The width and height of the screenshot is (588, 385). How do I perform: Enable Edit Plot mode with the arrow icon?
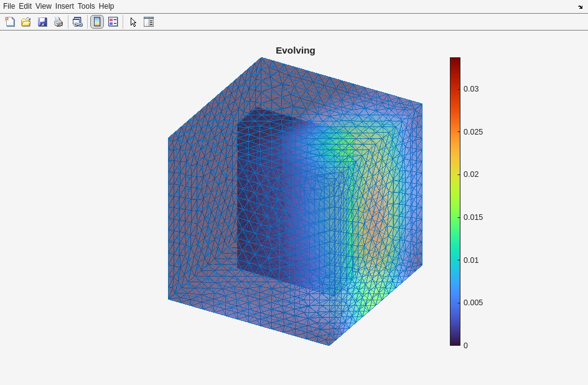pos(133,22)
